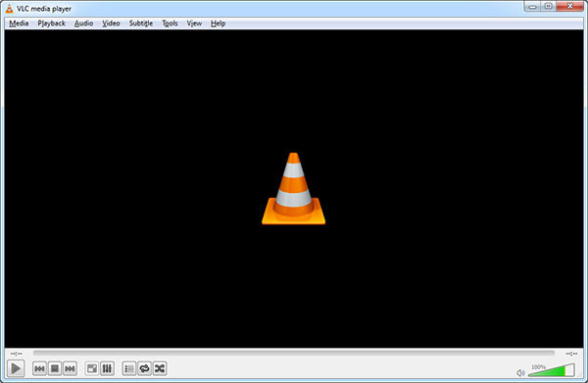Screen dimensions: 588x383
Task: Click the elapsed time label
Action: click(x=16, y=354)
